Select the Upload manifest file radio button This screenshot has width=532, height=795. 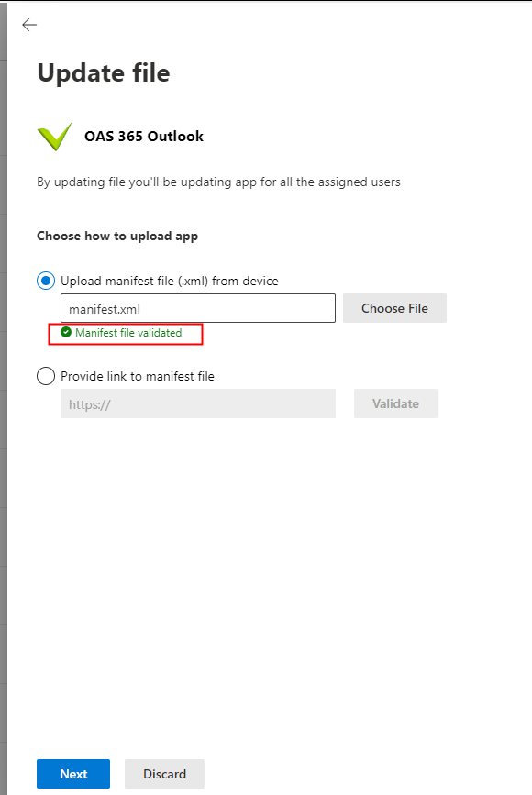point(46,281)
